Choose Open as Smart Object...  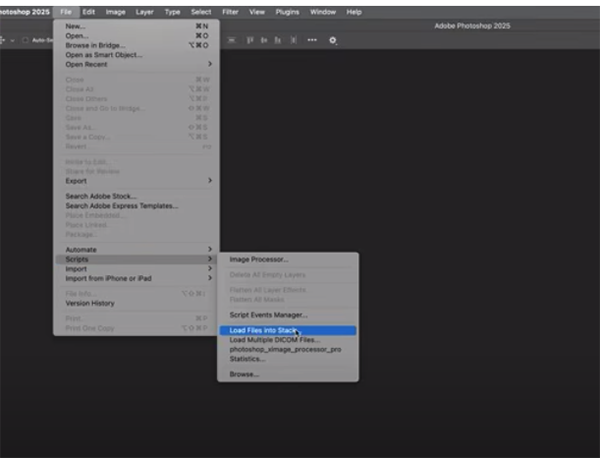136,55
